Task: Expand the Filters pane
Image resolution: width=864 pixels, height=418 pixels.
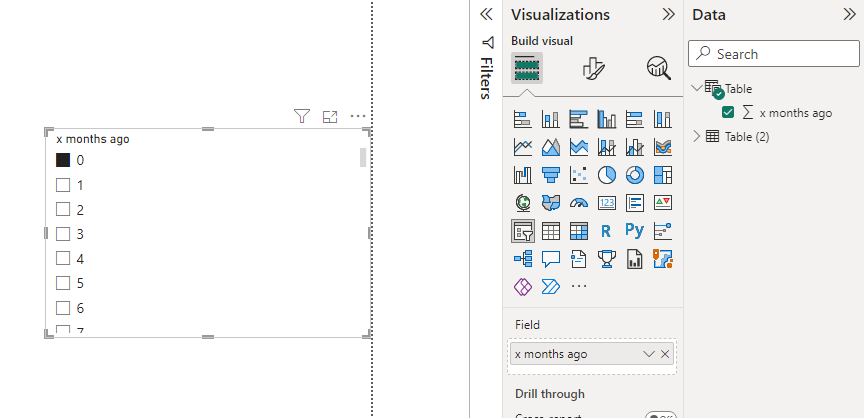Action: (486, 14)
